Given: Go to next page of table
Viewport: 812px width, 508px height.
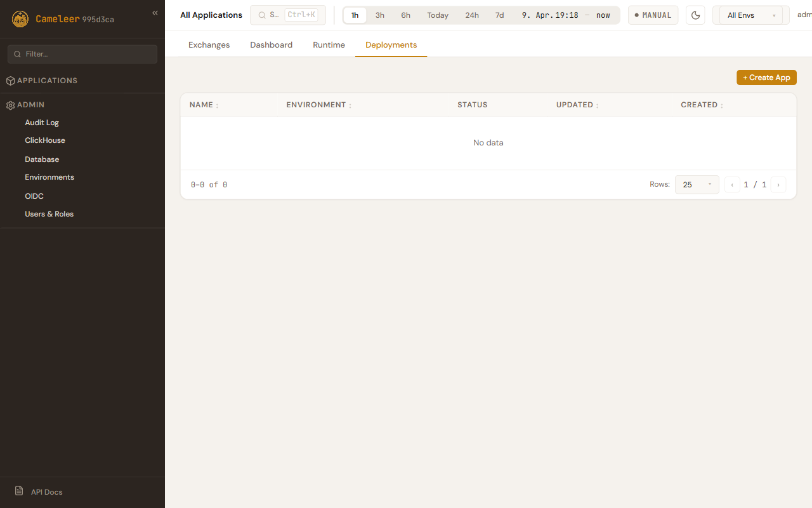Looking at the screenshot, I should point(778,185).
